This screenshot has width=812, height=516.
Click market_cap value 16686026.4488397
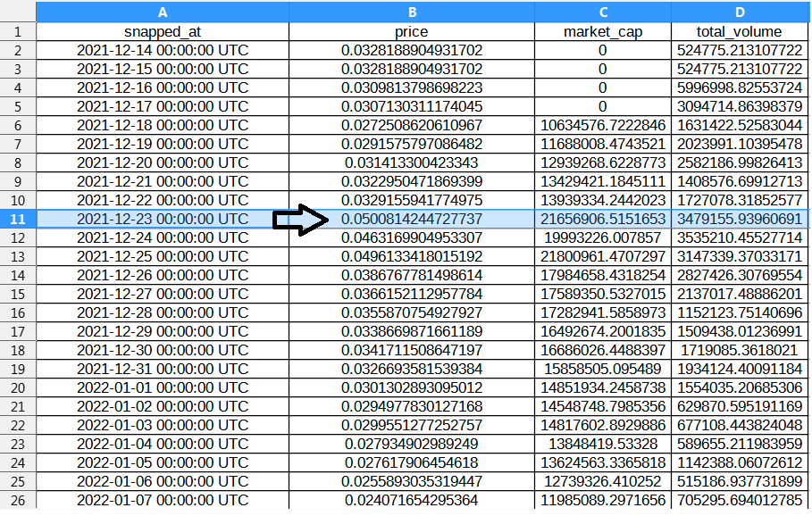click(x=603, y=350)
